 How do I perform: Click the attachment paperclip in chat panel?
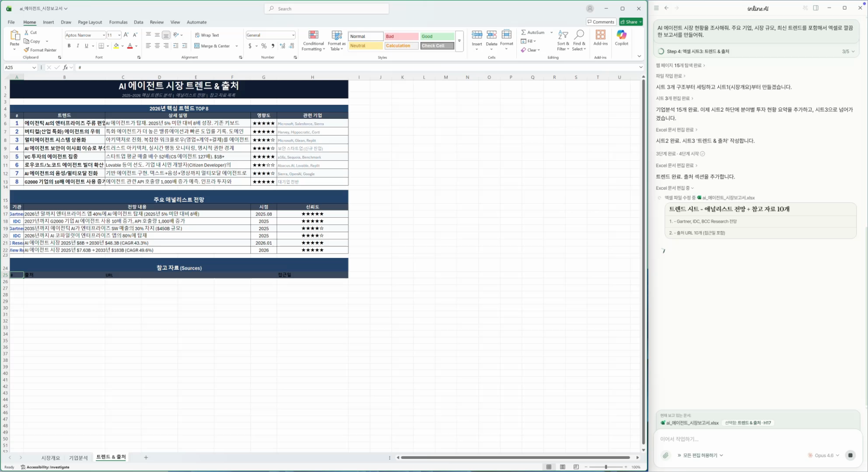pos(665,455)
